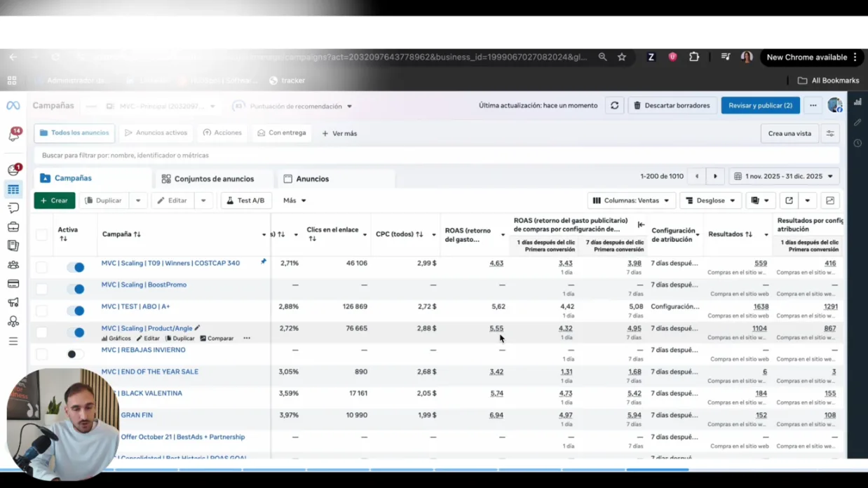Open the megaphone icon in left sidebar
The width and height of the screenshot is (868, 488).
click(13, 303)
